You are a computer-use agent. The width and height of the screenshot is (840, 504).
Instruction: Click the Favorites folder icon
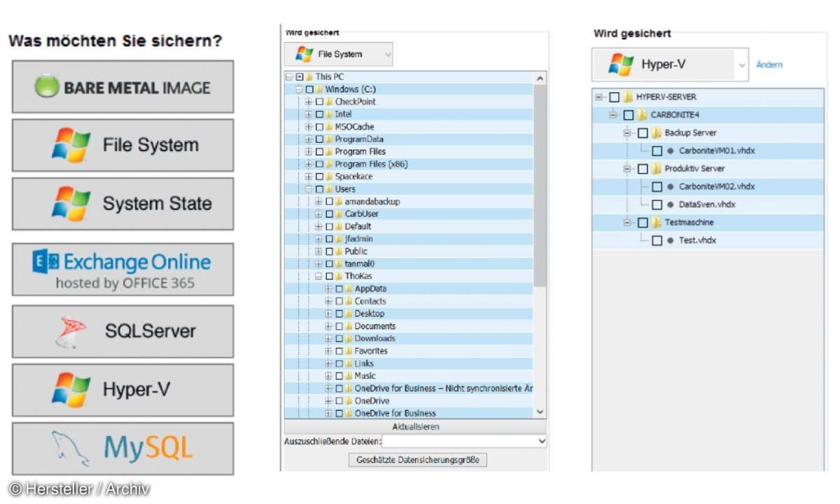point(349,351)
